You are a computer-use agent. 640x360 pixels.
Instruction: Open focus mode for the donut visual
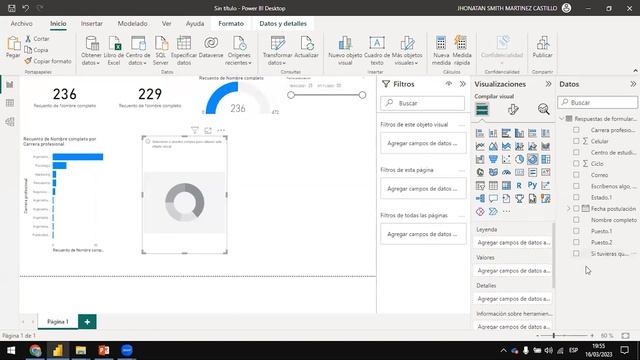point(208,130)
